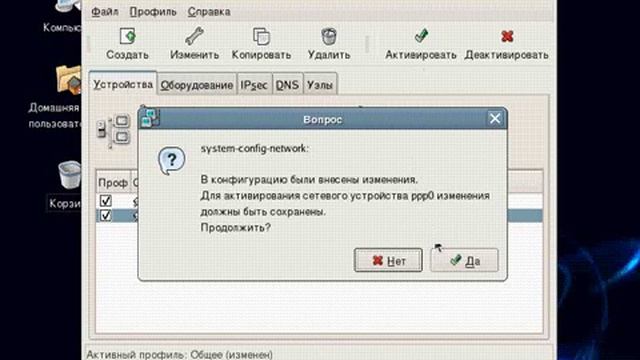Click the question mark bubble icon
This screenshot has height=360, width=640.
(x=171, y=160)
